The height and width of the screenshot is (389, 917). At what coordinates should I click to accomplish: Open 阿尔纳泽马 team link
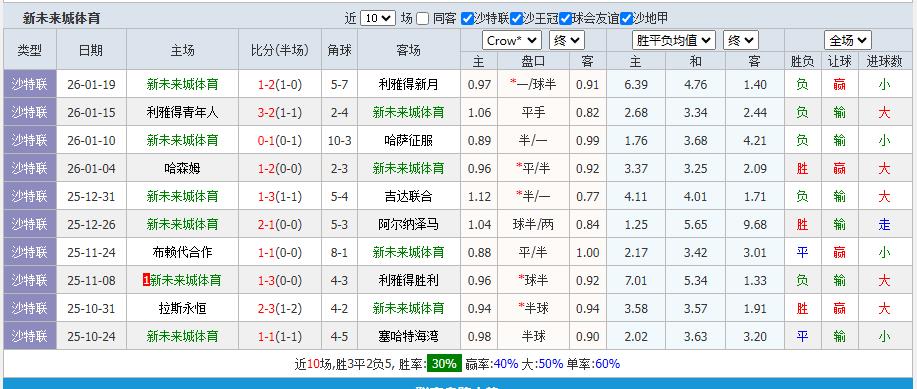point(408,225)
